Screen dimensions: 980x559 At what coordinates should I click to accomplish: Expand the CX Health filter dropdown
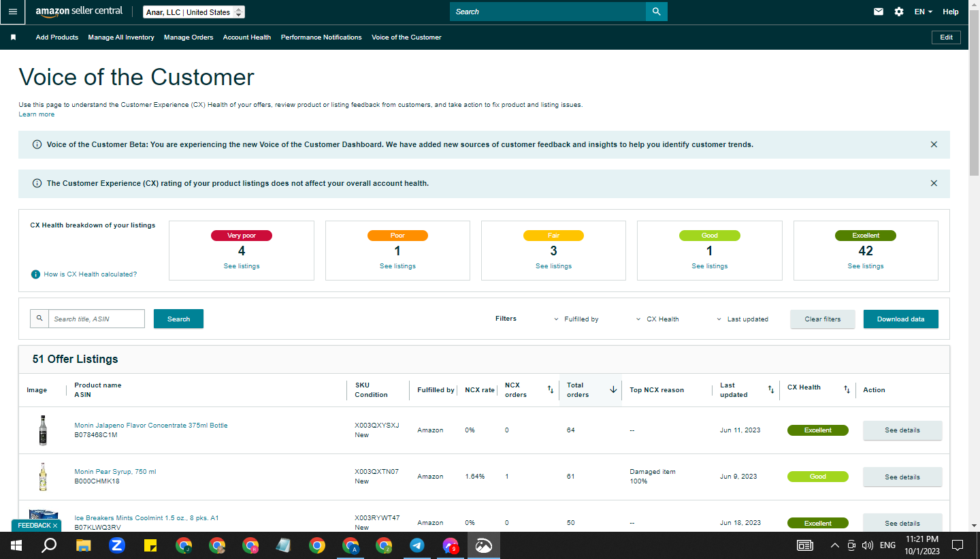tap(657, 319)
